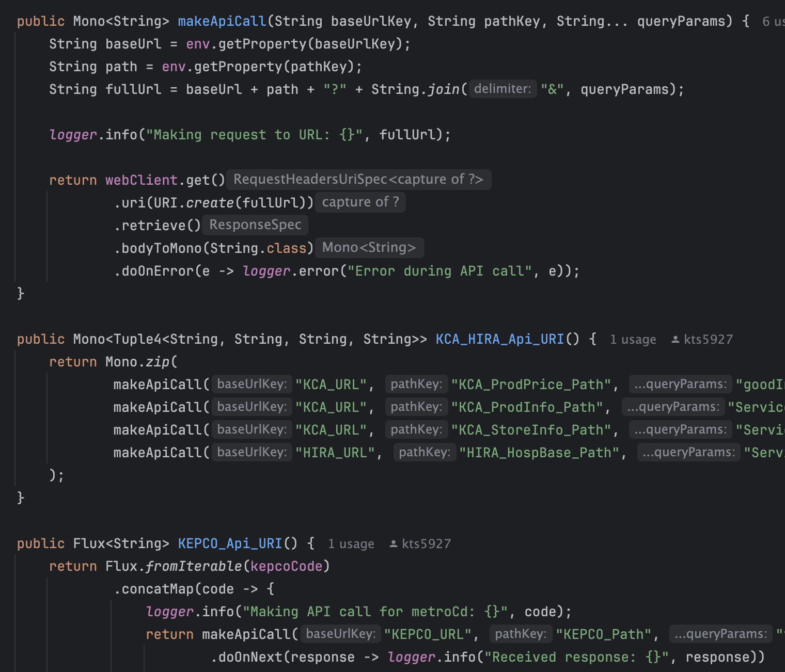Click the "KCA_ProdInfo_Path" string literal

click(x=527, y=407)
